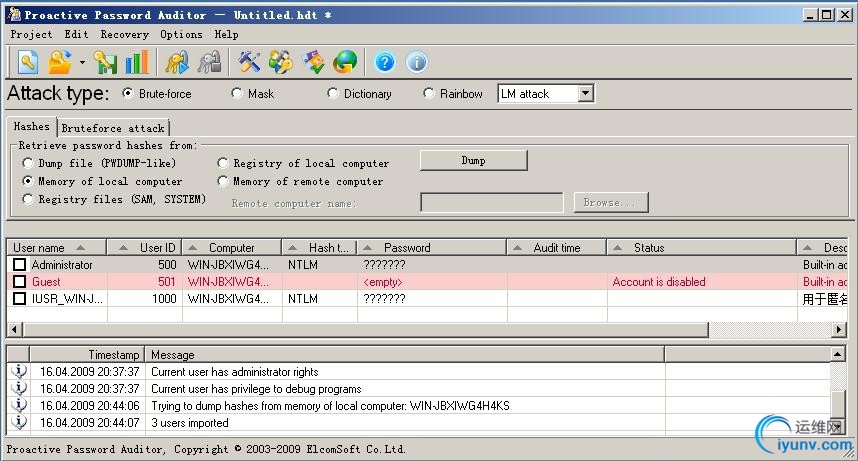Click information icon beside 'administrator rights' log entry
This screenshot has height=461, width=858.
pyautogui.click(x=19, y=371)
